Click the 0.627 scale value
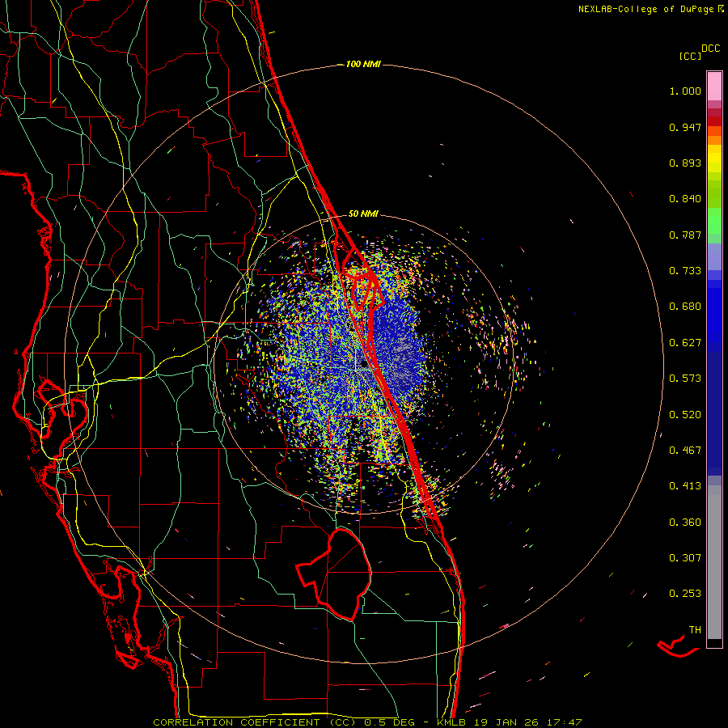Screen dimensions: 728x728 click(x=685, y=343)
